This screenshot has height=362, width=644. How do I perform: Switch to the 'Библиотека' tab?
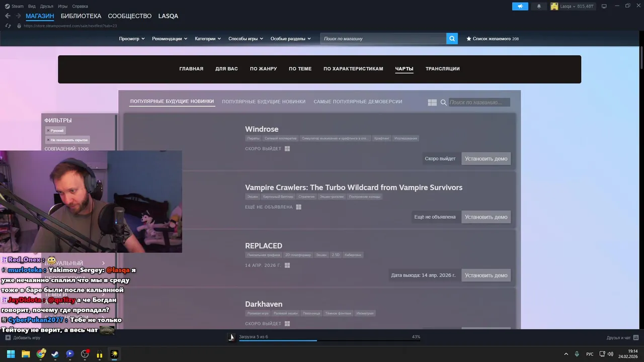tap(81, 16)
